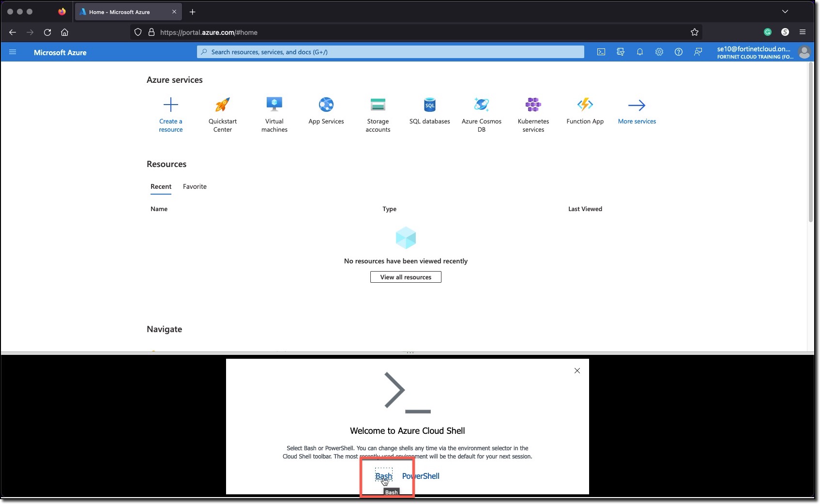The width and height of the screenshot is (820, 504).
Task: Expand the list all tabs chevron
Action: [785, 12]
